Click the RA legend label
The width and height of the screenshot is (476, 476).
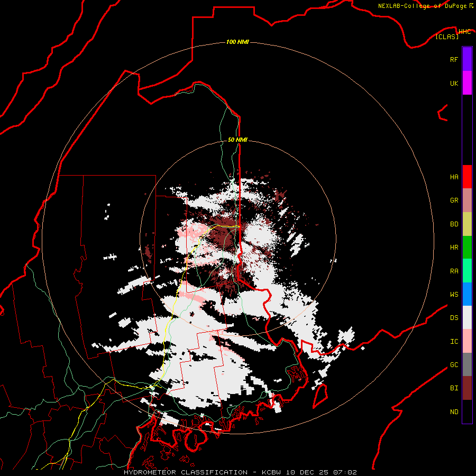point(454,271)
